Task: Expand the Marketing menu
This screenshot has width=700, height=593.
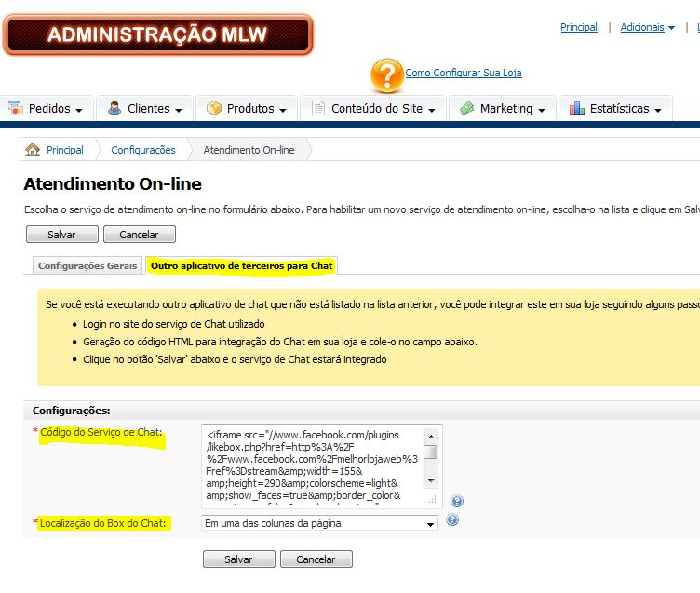Action: point(503,109)
